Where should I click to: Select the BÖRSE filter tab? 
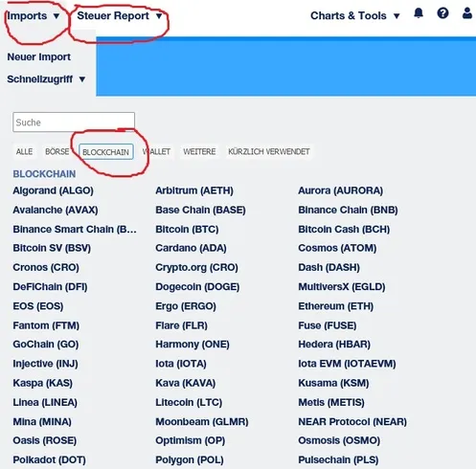click(57, 151)
